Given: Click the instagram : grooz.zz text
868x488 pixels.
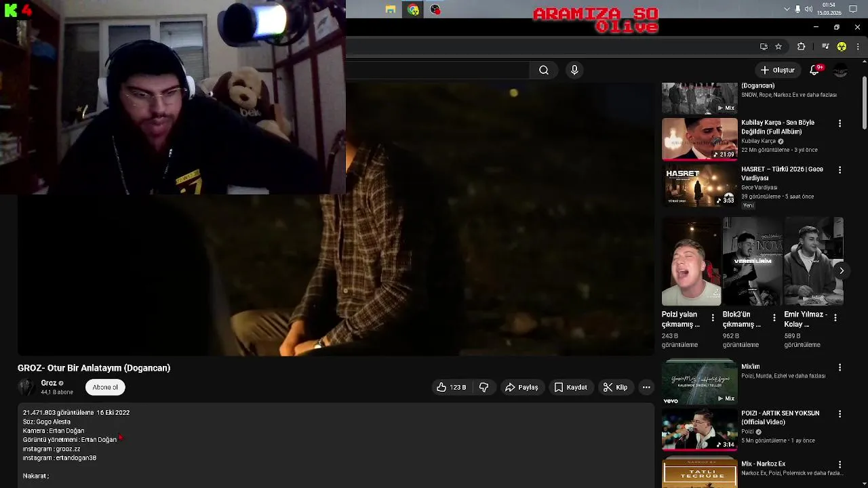Looking at the screenshot, I should pyautogui.click(x=52, y=449).
